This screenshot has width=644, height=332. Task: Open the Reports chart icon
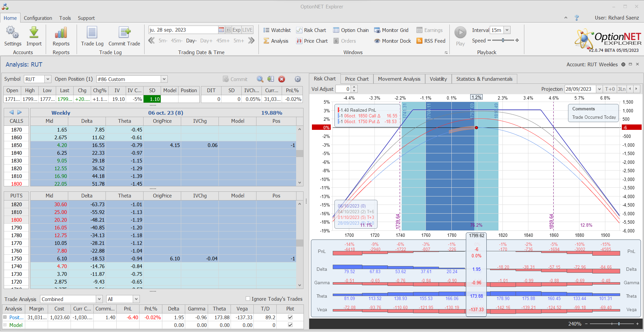(61, 33)
